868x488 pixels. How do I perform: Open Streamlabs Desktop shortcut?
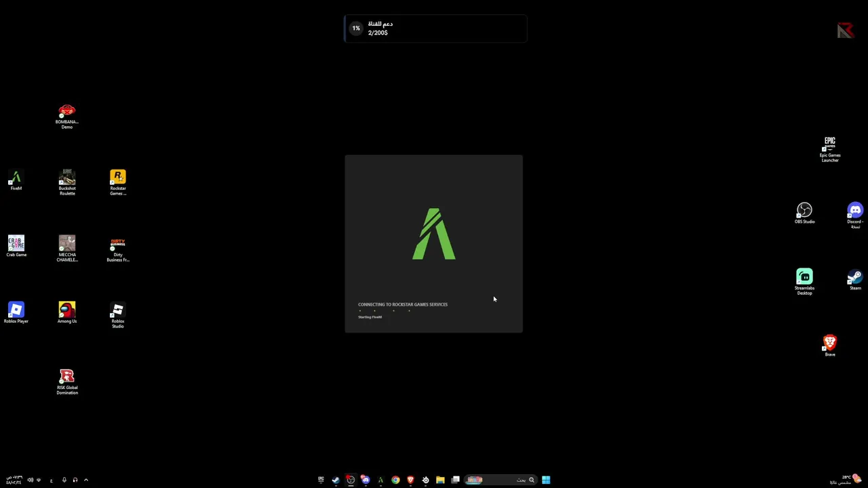point(804,283)
